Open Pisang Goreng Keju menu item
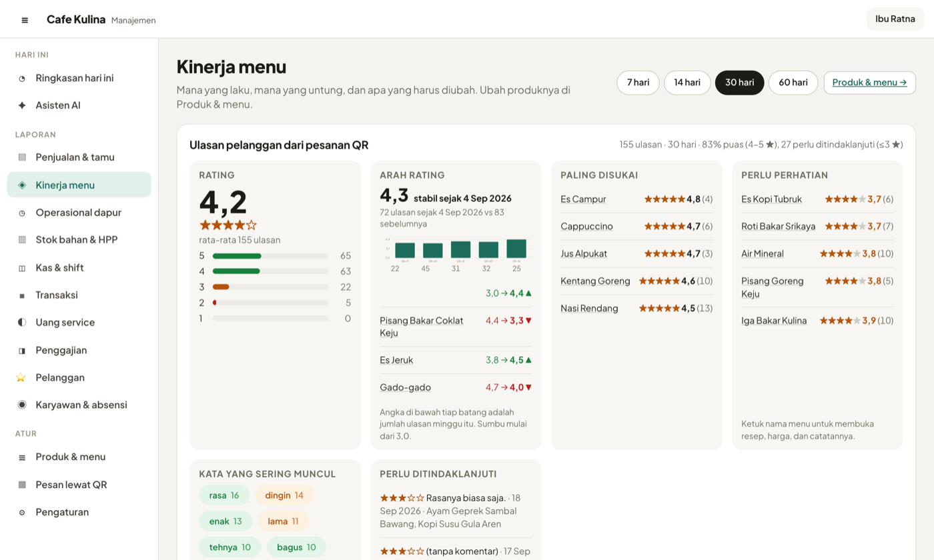Viewport: 934px width, 560px height. click(x=773, y=287)
